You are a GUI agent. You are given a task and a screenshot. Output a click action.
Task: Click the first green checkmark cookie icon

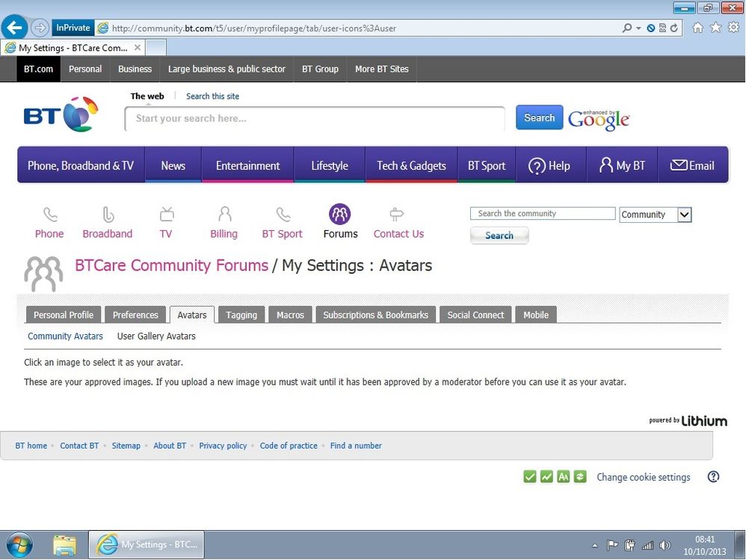529,476
